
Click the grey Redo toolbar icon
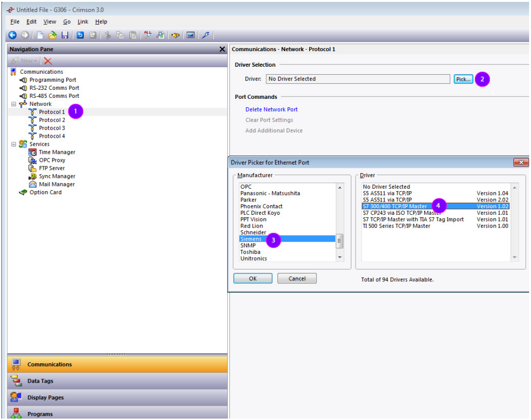coord(93,35)
